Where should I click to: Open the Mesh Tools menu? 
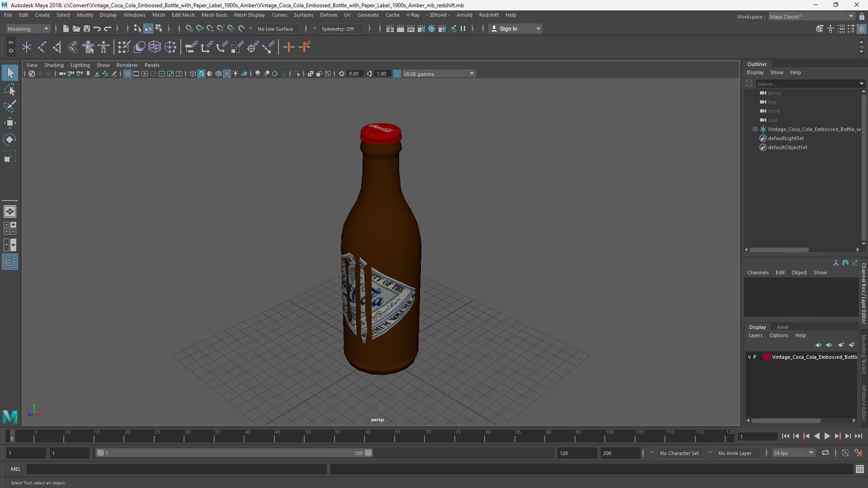[x=214, y=15]
